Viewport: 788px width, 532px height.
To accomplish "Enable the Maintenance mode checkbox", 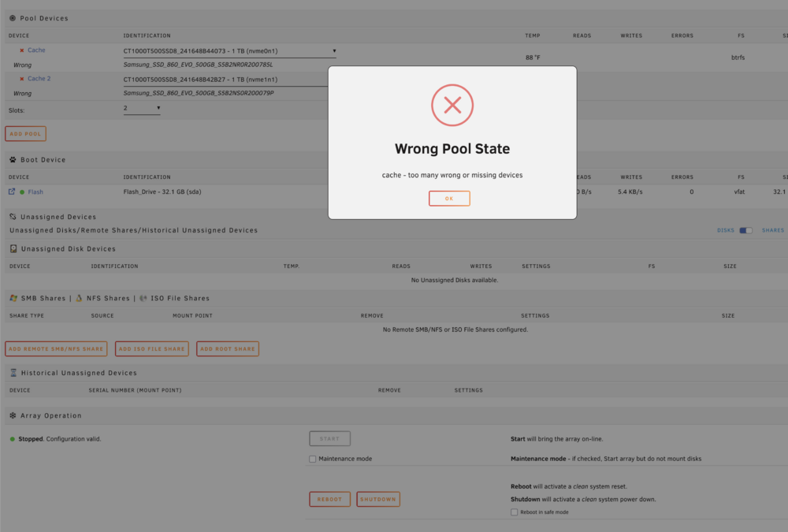I will click(x=313, y=459).
